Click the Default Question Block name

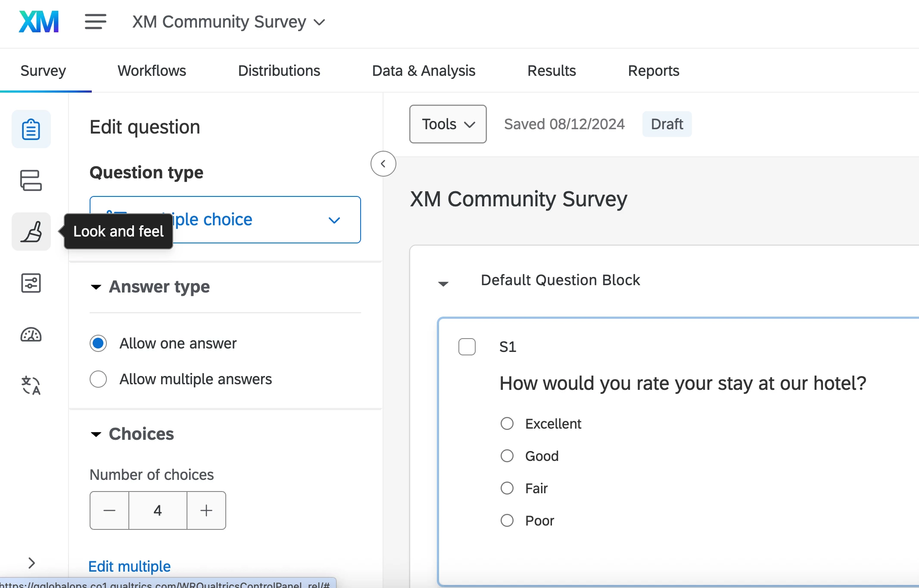click(560, 280)
